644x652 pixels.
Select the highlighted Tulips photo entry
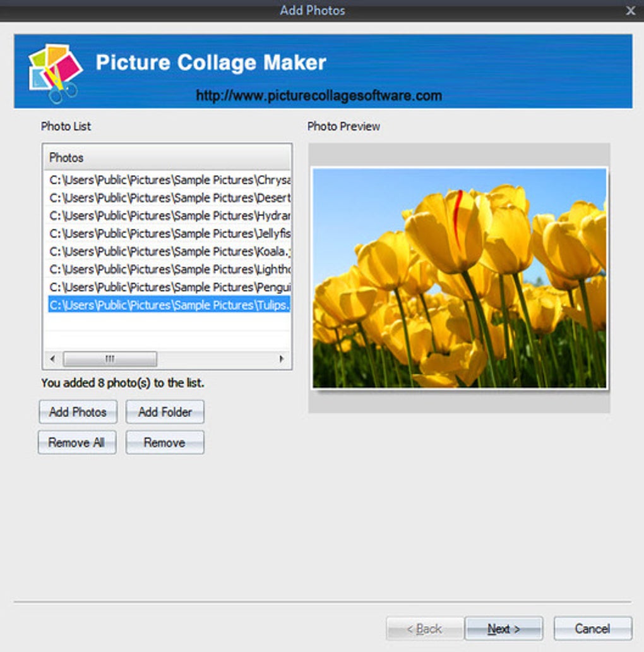point(169,305)
